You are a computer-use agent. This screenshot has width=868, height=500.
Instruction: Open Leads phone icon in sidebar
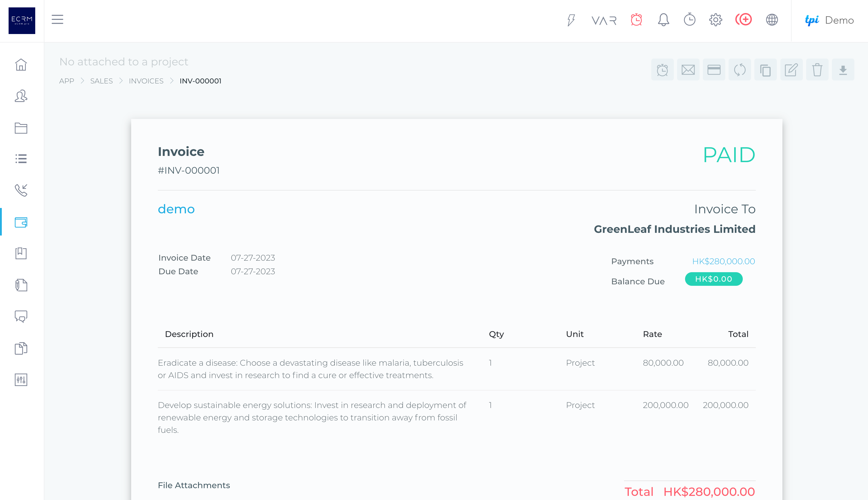click(x=21, y=190)
